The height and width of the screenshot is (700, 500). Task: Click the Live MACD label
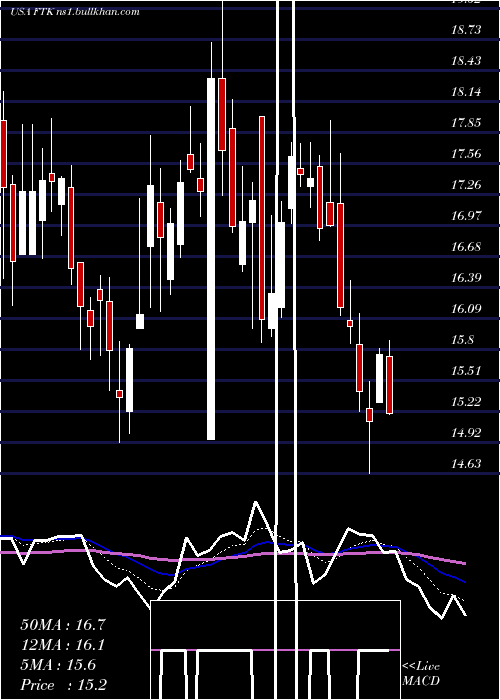[421, 674]
